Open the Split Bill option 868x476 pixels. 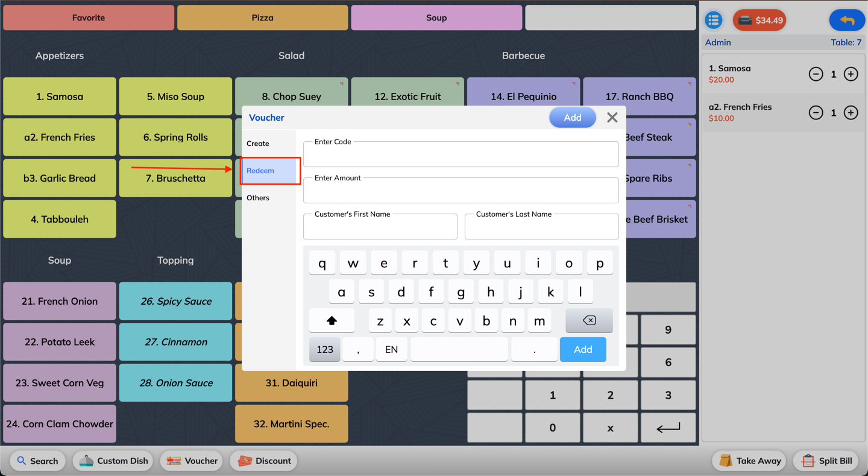point(826,461)
